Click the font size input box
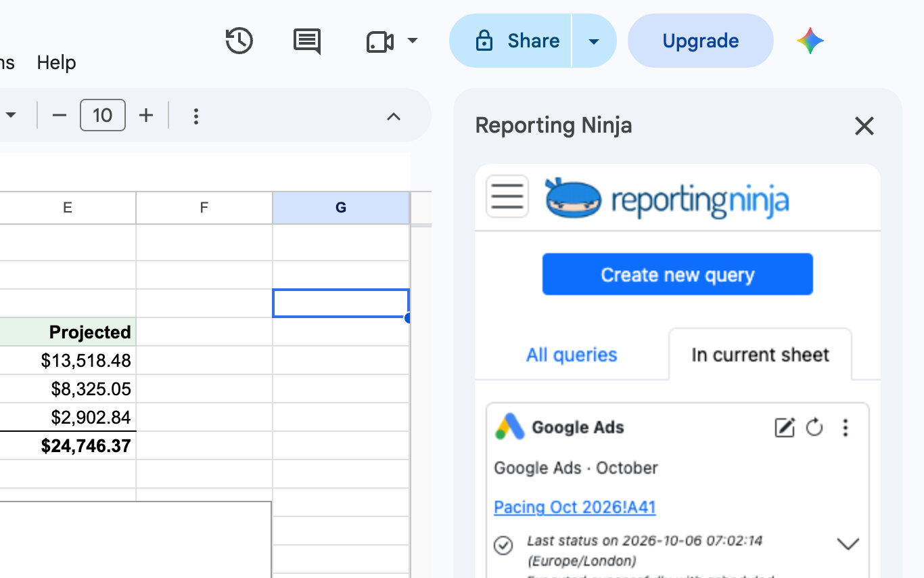The height and width of the screenshot is (578, 924). tap(103, 116)
